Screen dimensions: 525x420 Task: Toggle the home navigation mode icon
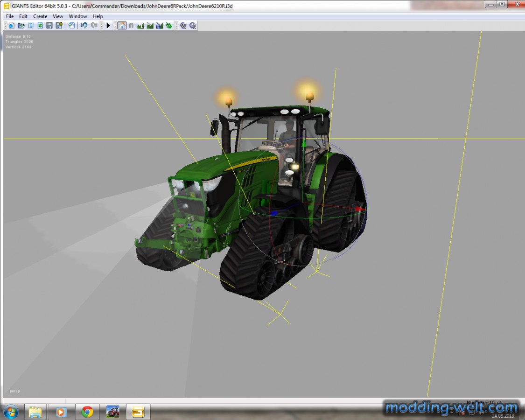(122, 26)
